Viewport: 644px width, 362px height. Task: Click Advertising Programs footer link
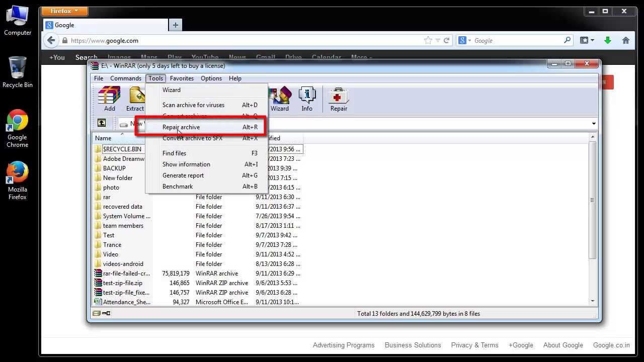click(344, 345)
